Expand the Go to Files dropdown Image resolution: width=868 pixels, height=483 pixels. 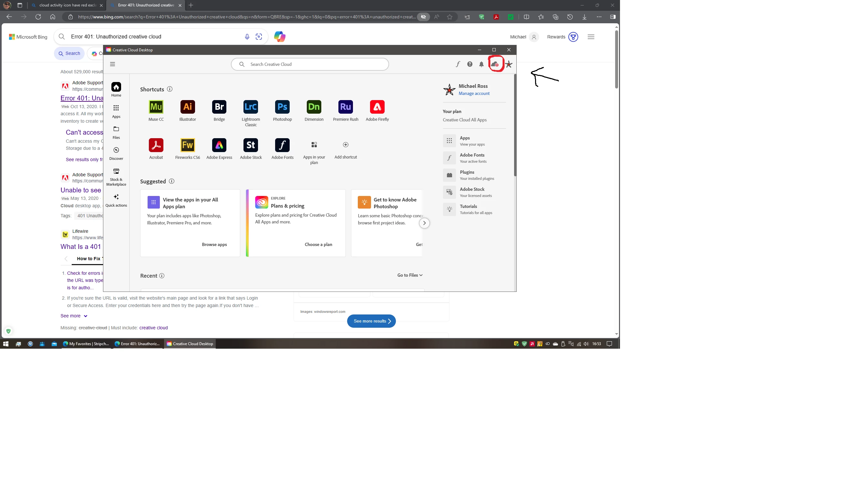pos(409,275)
